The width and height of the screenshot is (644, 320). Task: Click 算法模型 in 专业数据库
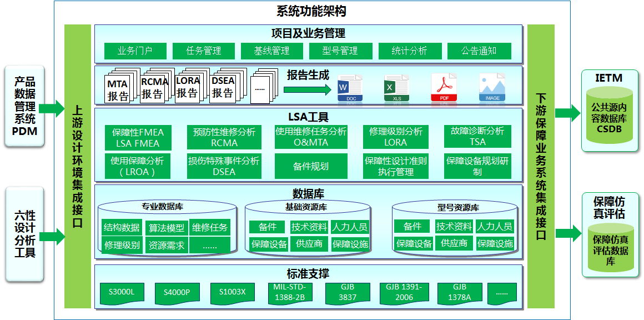pyautogui.click(x=167, y=228)
